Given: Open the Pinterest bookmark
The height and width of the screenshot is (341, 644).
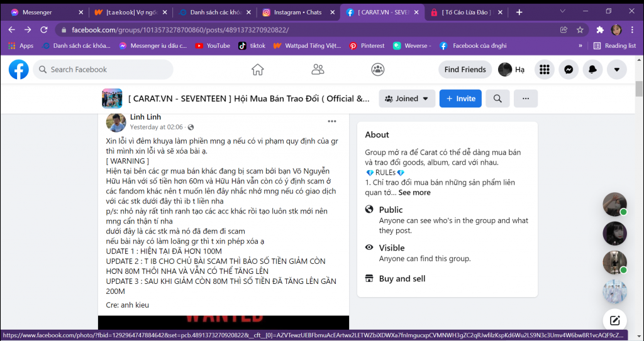Looking at the screenshot, I should pyautogui.click(x=367, y=46).
